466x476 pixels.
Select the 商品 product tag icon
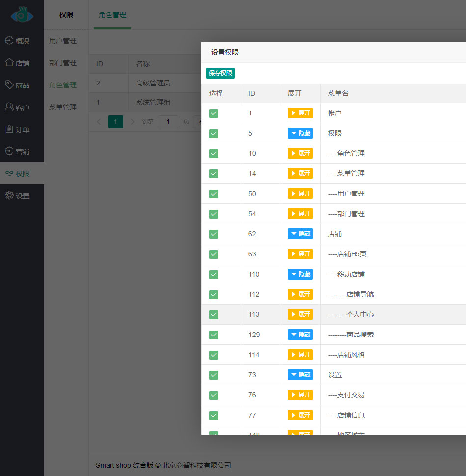[x=9, y=85]
